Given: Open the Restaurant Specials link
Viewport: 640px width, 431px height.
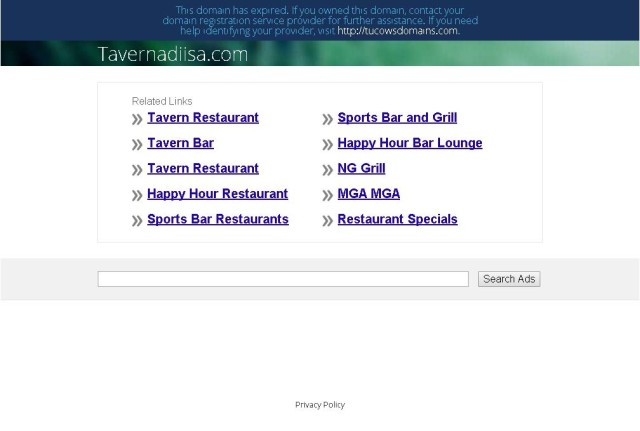Looking at the screenshot, I should (x=398, y=219).
